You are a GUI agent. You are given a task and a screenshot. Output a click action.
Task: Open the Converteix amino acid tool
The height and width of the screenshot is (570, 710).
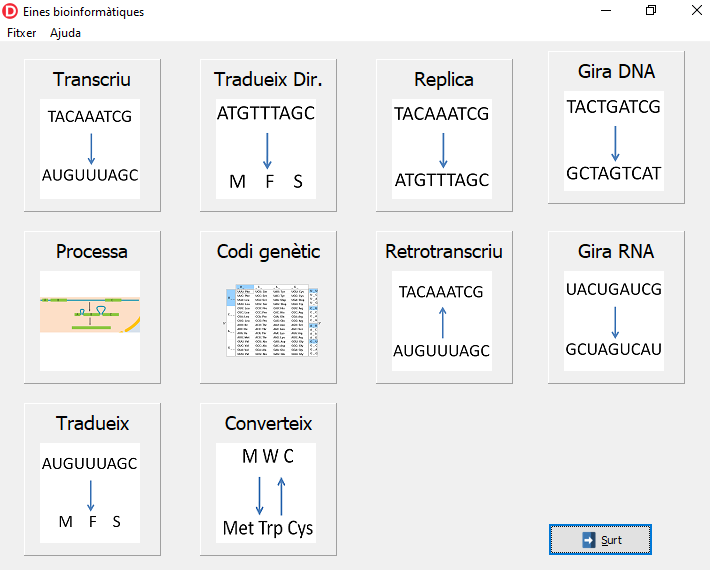[x=268, y=424]
